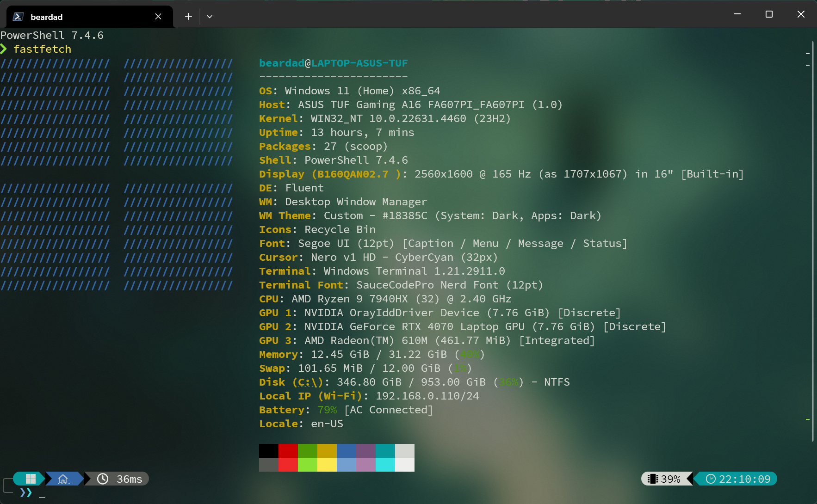Expand the new tab profile dropdown

tap(210, 17)
